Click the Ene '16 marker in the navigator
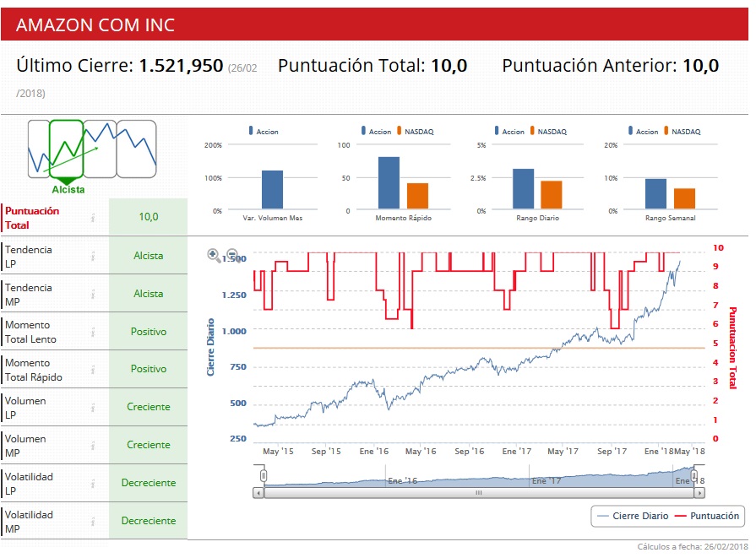 (x=403, y=480)
